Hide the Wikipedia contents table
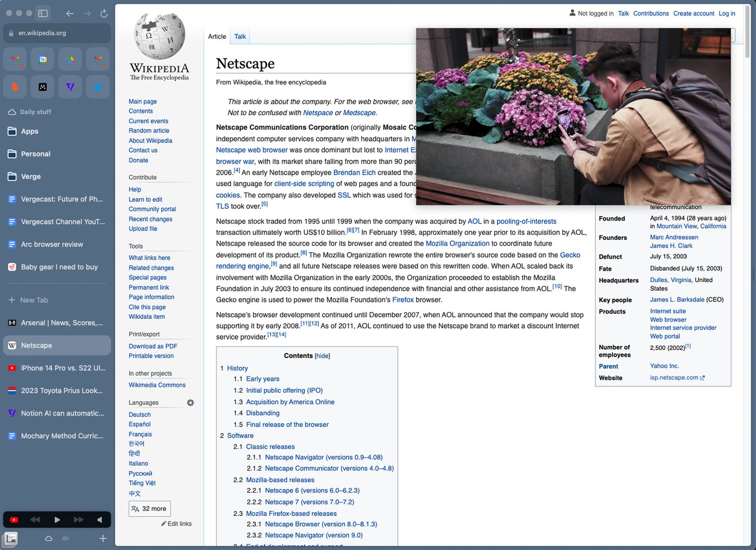 pyautogui.click(x=322, y=356)
